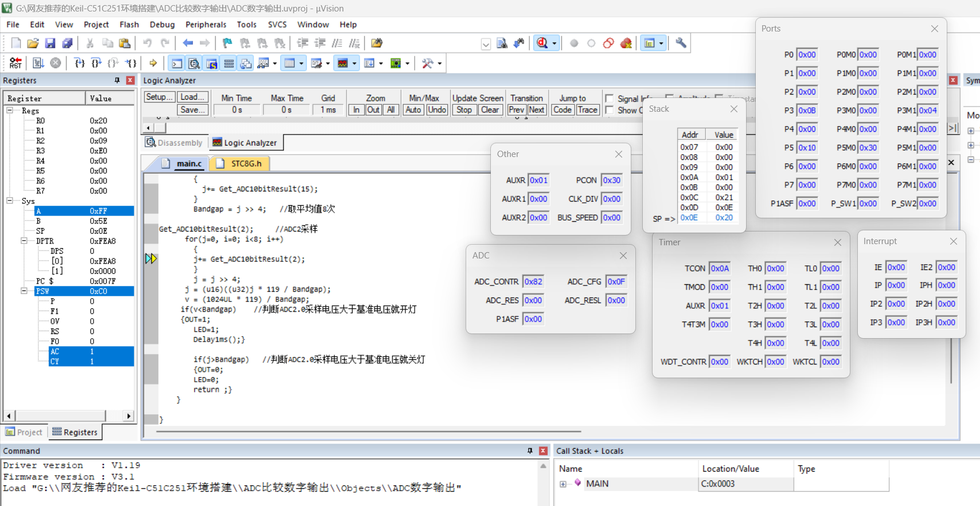Open the Watch Windows dropdown arrow
Viewport: 980px width, 506px height.
(x=275, y=63)
